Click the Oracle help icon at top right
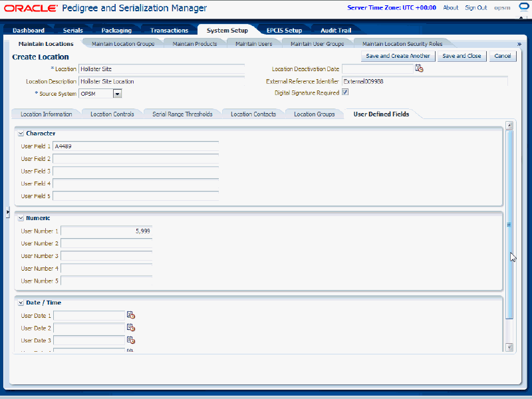This screenshot has height=399, width=532. (x=525, y=7)
